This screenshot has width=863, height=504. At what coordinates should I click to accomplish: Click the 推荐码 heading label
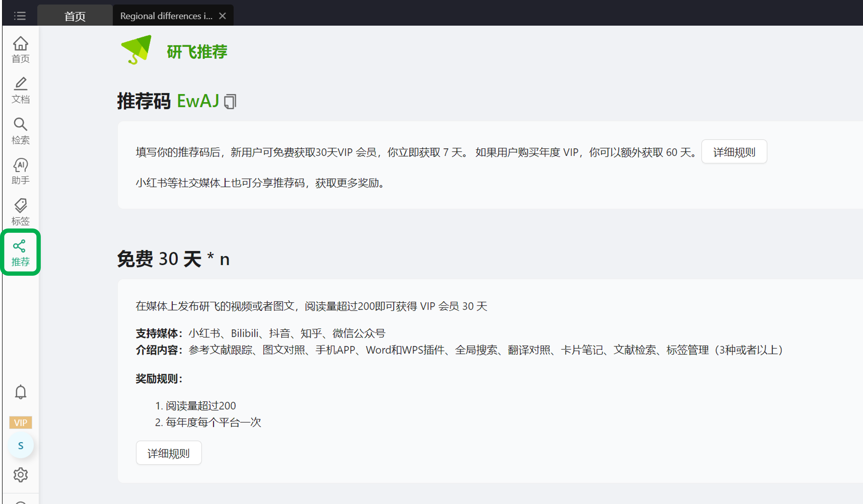coord(144,101)
